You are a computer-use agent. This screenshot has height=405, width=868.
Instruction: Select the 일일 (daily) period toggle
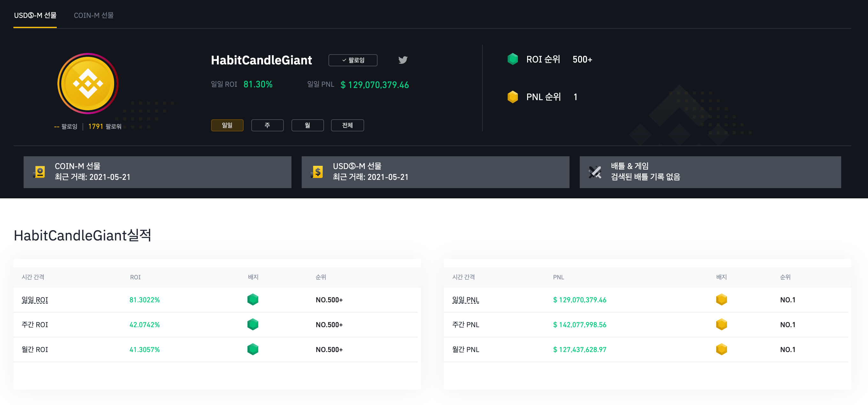point(227,125)
